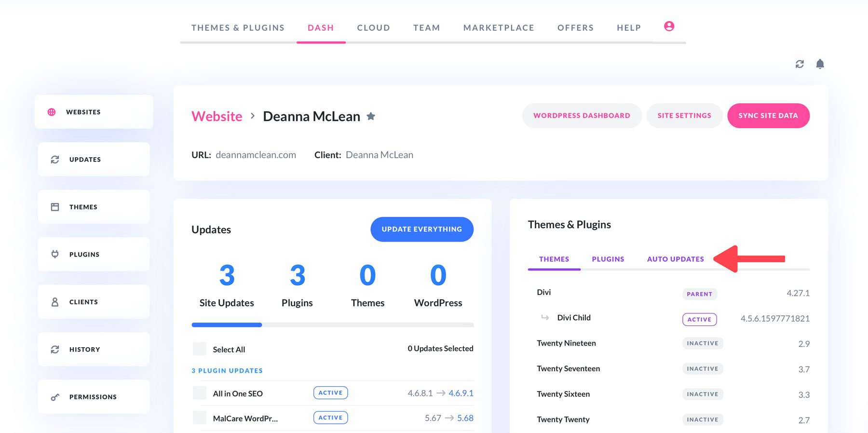This screenshot has height=433, width=868.
Task: Toggle the favorite star next to Deanna McLean
Action: coord(371,116)
